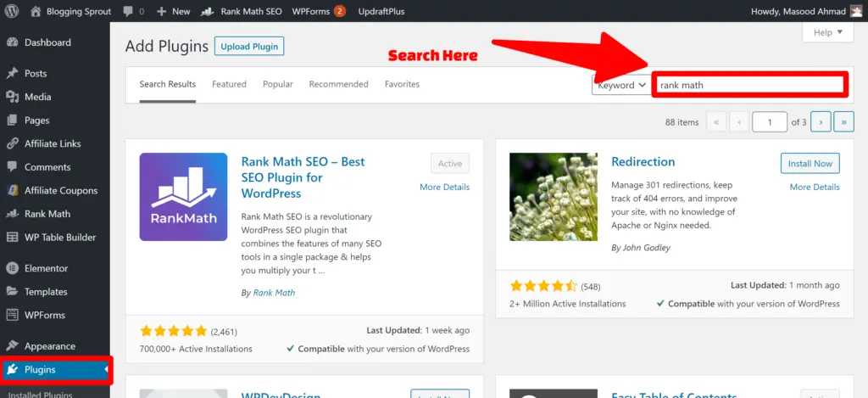Expand the Help panel dropdown

coord(828,33)
